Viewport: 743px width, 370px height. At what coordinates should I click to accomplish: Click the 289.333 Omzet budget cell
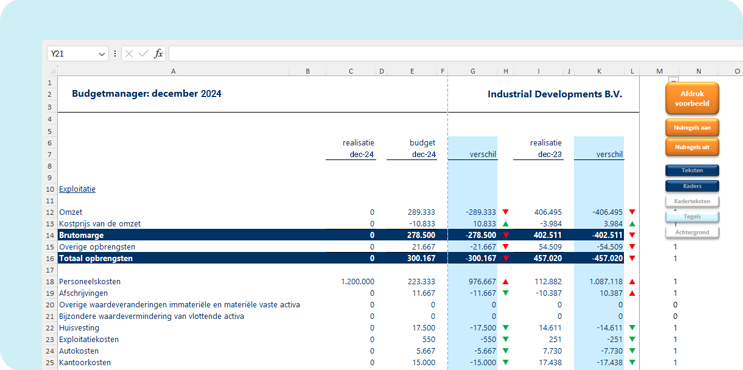point(422,212)
